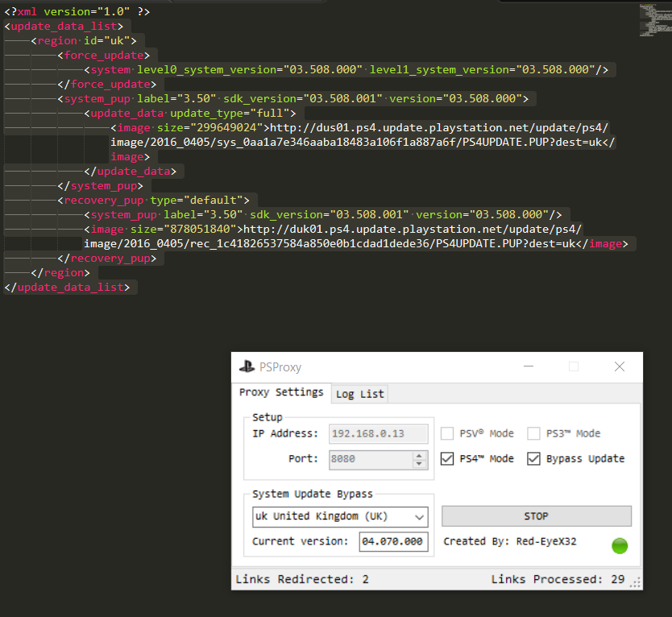Minimize the PSProxy window
Viewport: 672px width, 617px height.
(x=529, y=366)
